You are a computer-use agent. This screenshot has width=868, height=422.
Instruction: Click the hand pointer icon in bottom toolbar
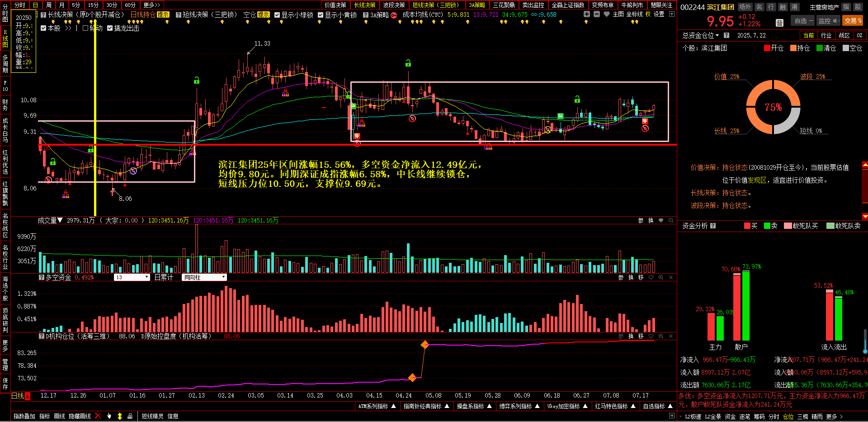point(109,416)
